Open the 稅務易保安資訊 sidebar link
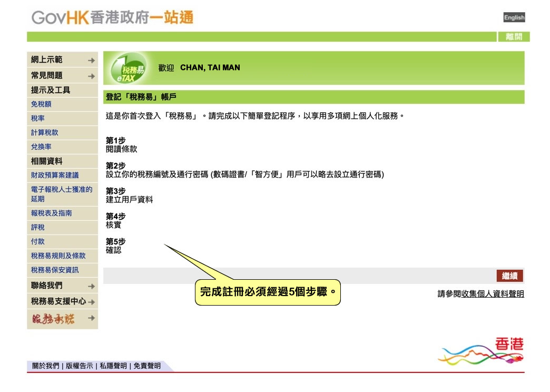The height and width of the screenshot is (392, 550). coord(55,270)
